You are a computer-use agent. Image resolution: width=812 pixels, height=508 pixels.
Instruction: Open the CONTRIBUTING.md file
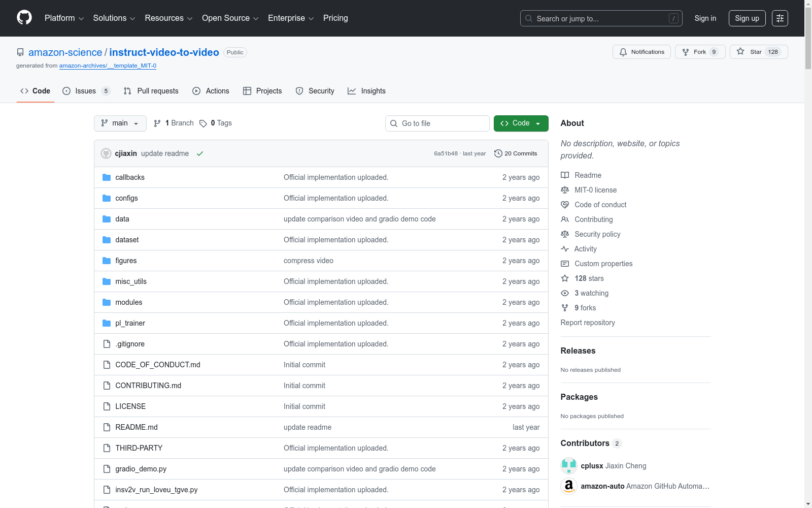[148, 386]
